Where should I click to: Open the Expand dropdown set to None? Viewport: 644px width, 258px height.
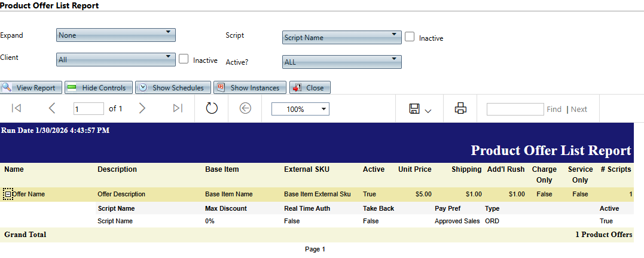click(116, 35)
